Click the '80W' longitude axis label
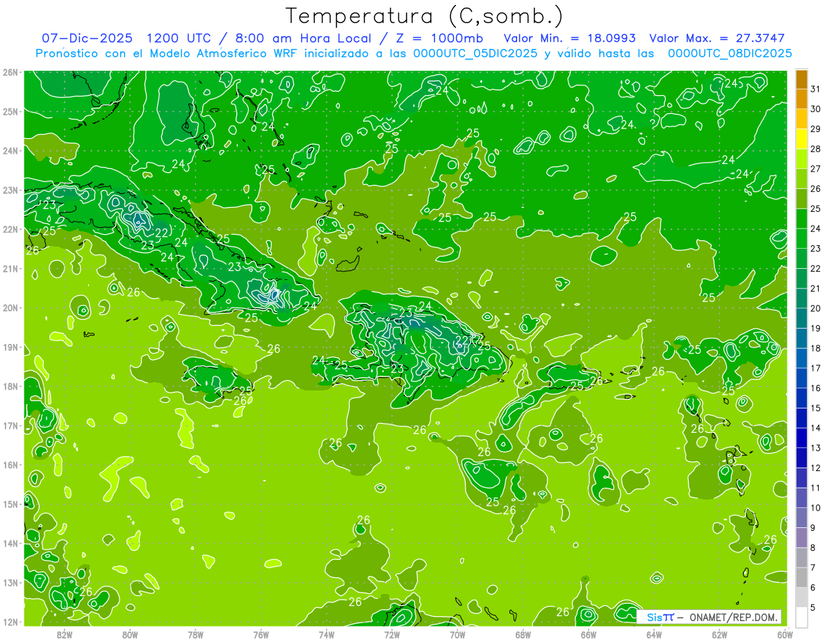Screen dimensions: 834x644 [x=130, y=634]
